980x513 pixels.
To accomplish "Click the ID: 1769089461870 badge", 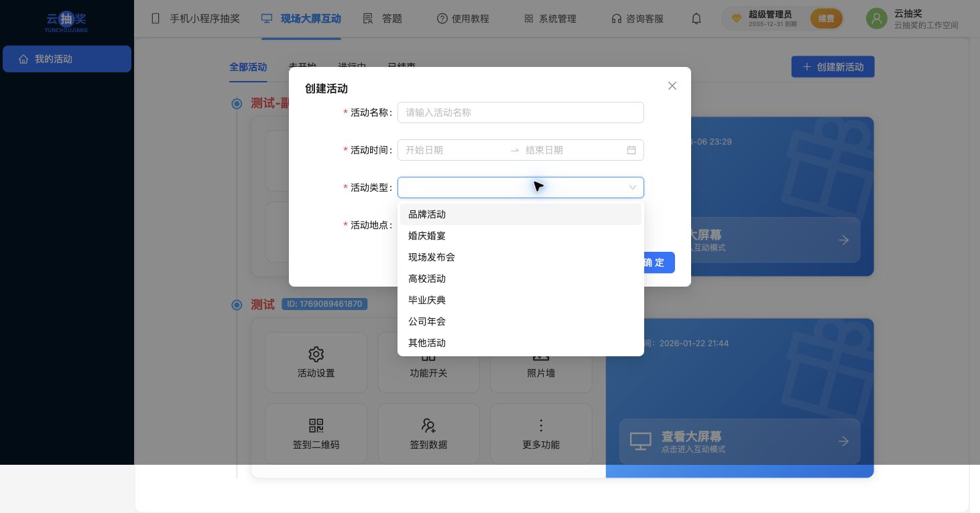I will pyautogui.click(x=324, y=304).
